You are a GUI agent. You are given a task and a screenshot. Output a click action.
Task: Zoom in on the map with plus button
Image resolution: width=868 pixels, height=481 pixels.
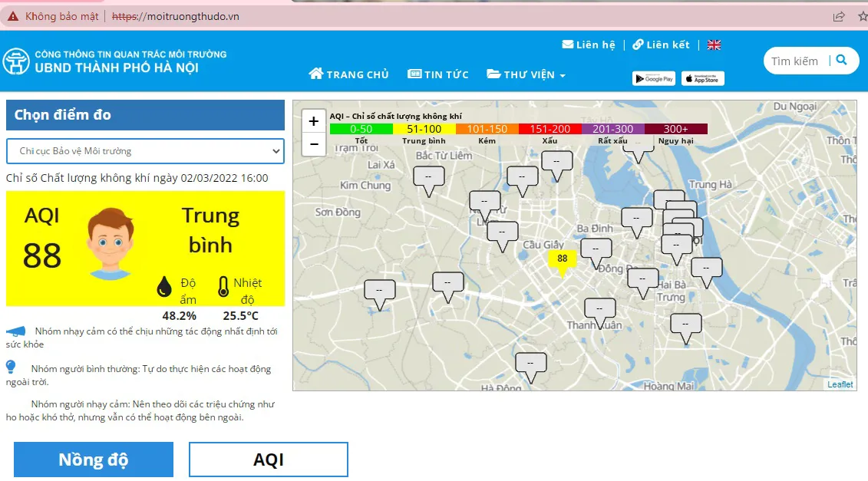click(x=313, y=121)
